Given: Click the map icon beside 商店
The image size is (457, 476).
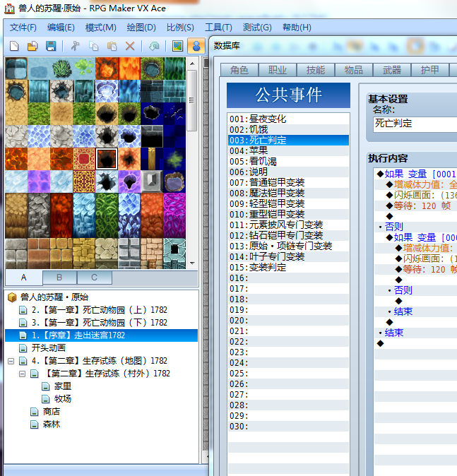Looking at the screenshot, I should coord(35,412).
